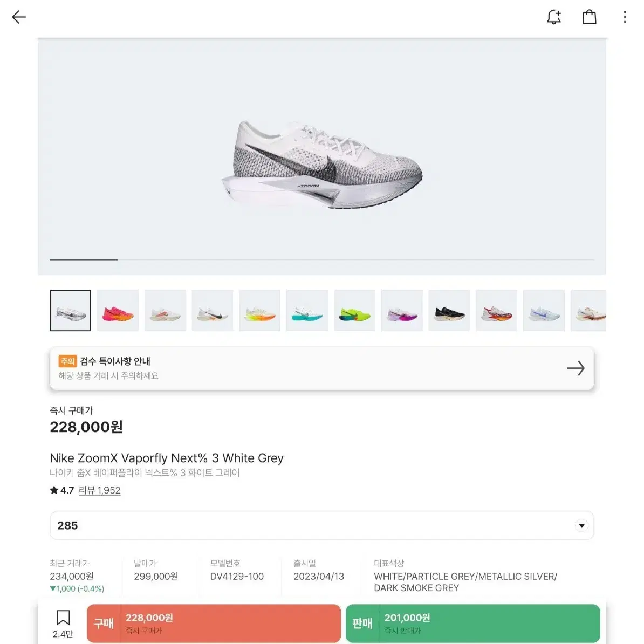Select the pink Vaporfly colorway thumbnail
The height and width of the screenshot is (644, 644).
[x=118, y=310]
